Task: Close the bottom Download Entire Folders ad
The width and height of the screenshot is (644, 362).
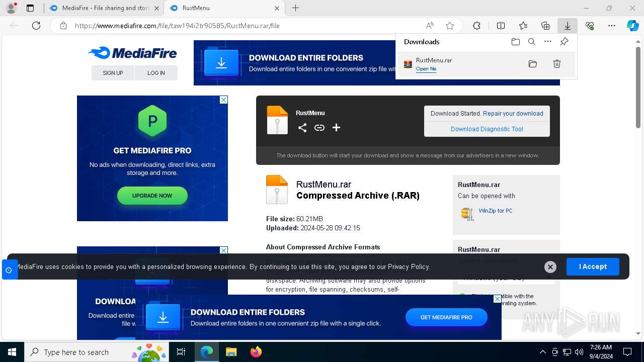Action: 497,299
